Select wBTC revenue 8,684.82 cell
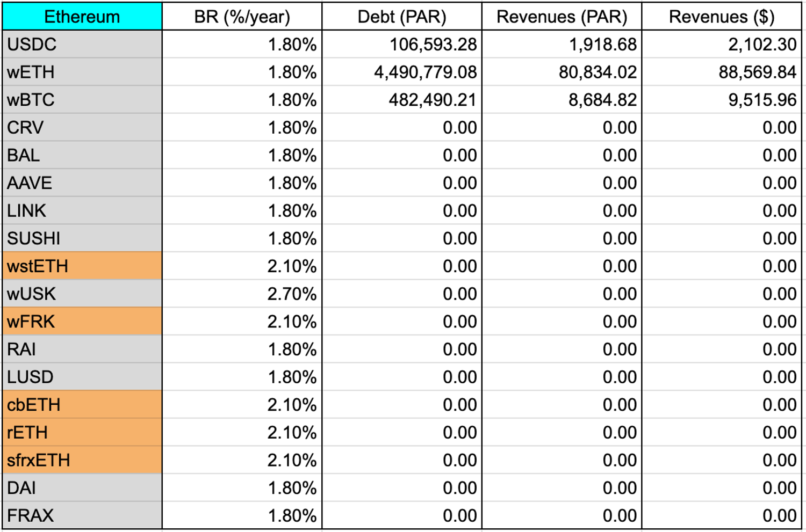Image resolution: width=806 pixels, height=532 pixels. point(562,99)
